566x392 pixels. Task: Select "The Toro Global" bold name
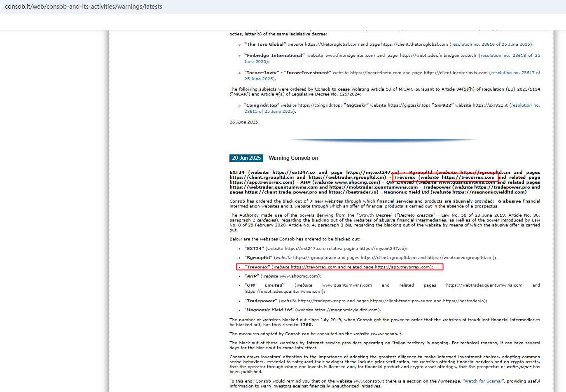click(265, 44)
